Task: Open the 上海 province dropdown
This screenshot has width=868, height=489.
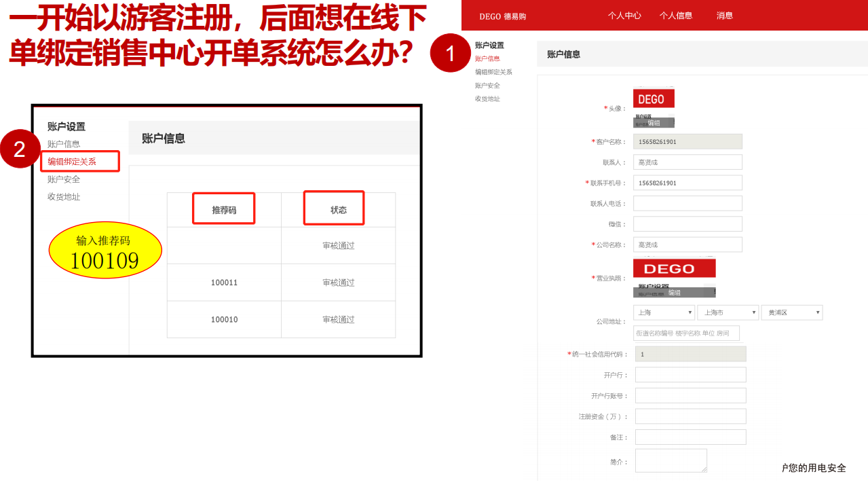Action: pos(664,312)
